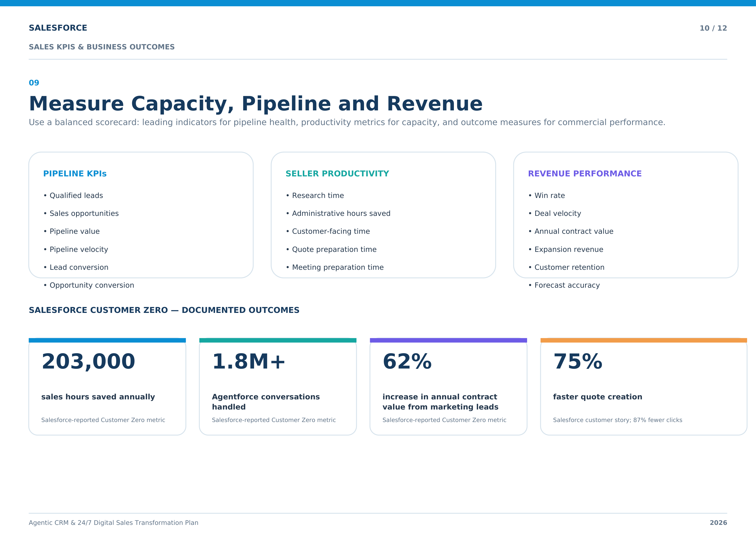Select the sales hours saved annually label
756x535 pixels.
tap(98, 397)
